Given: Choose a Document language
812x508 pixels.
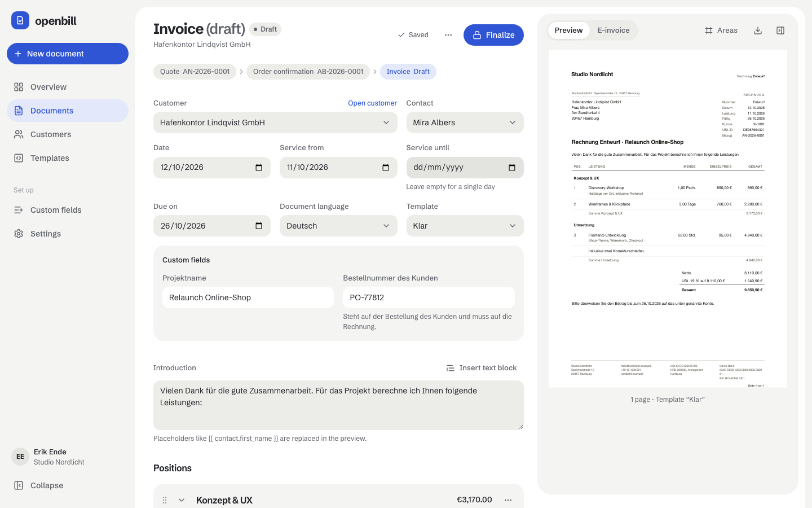Looking at the screenshot, I should tap(338, 226).
